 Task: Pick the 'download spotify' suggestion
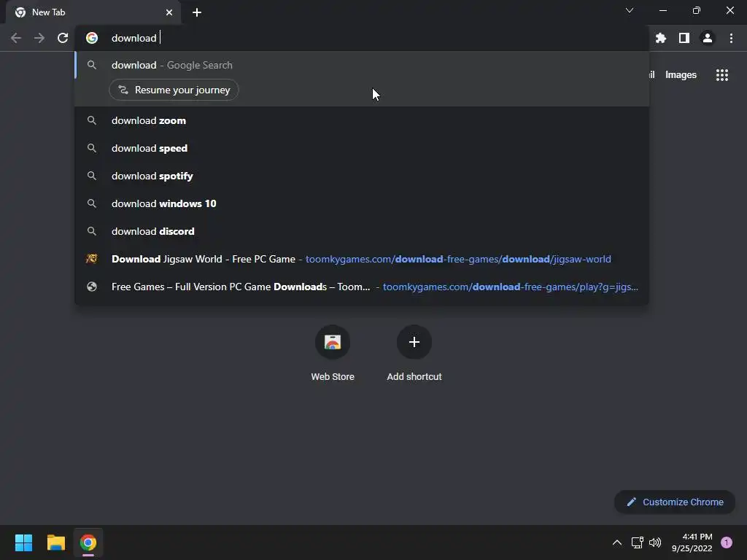(x=362, y=176)
